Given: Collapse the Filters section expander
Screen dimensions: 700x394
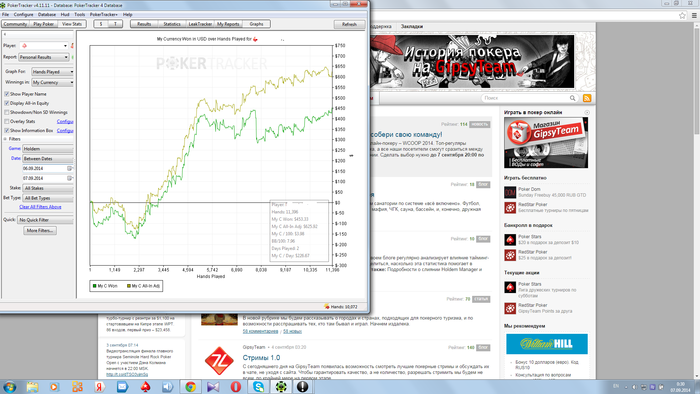Looking at the screenshot, I should click(x=5, y=139).
